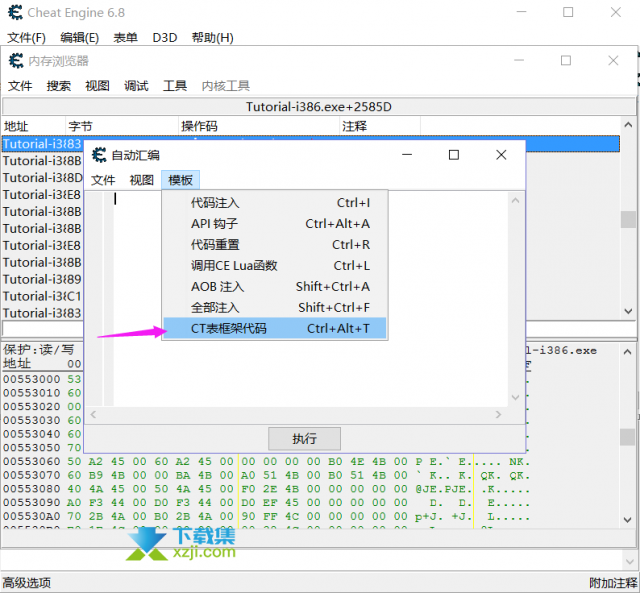Click the 自动汇编 dialog logo icon
The image size is (640, 593).
[99, 155]
